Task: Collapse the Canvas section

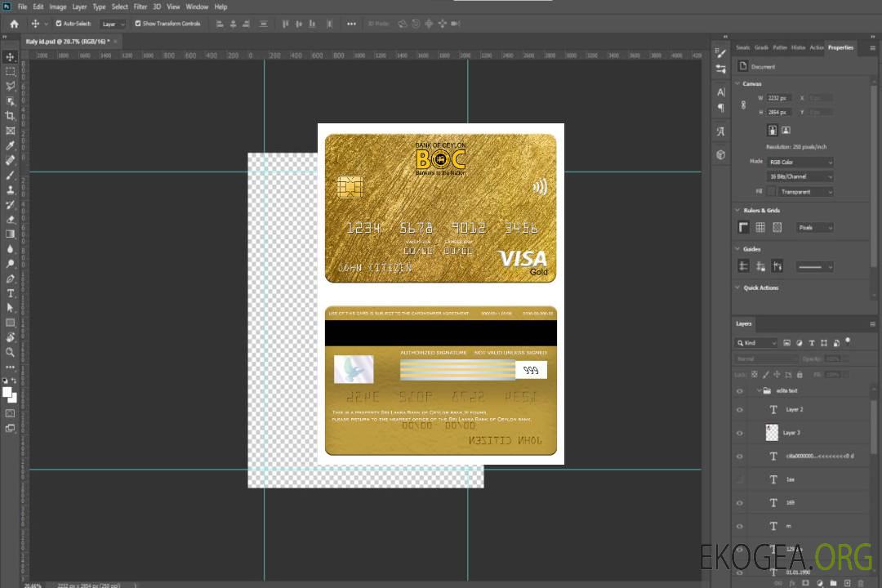Action: coord(738,83)
